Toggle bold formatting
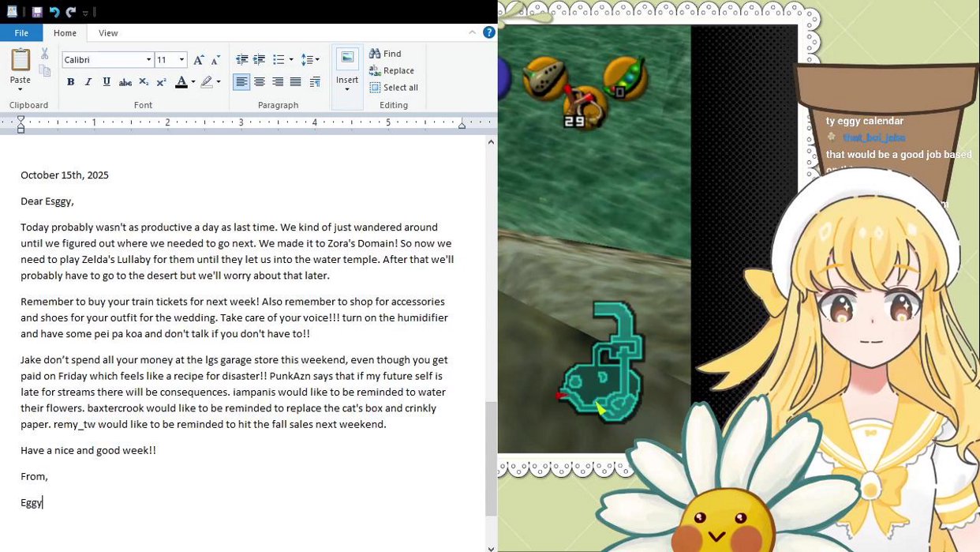980x552 pixels. pos(70,82)
